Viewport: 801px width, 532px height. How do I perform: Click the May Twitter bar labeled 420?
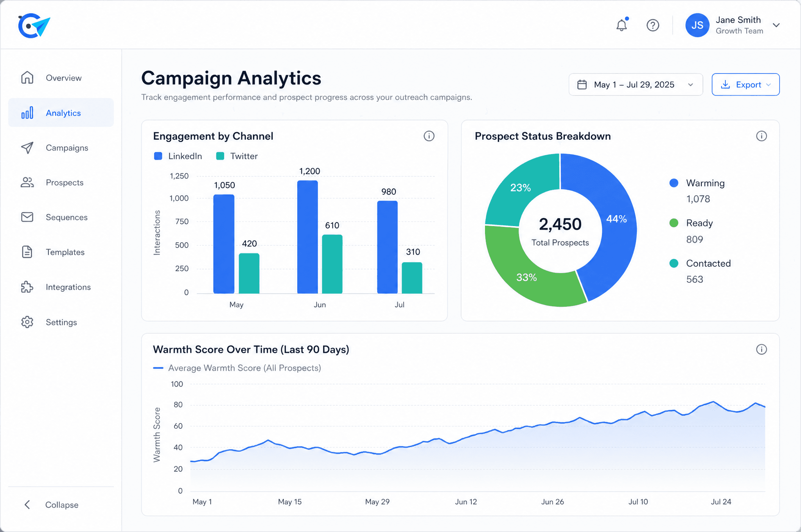tap(249, 273)
